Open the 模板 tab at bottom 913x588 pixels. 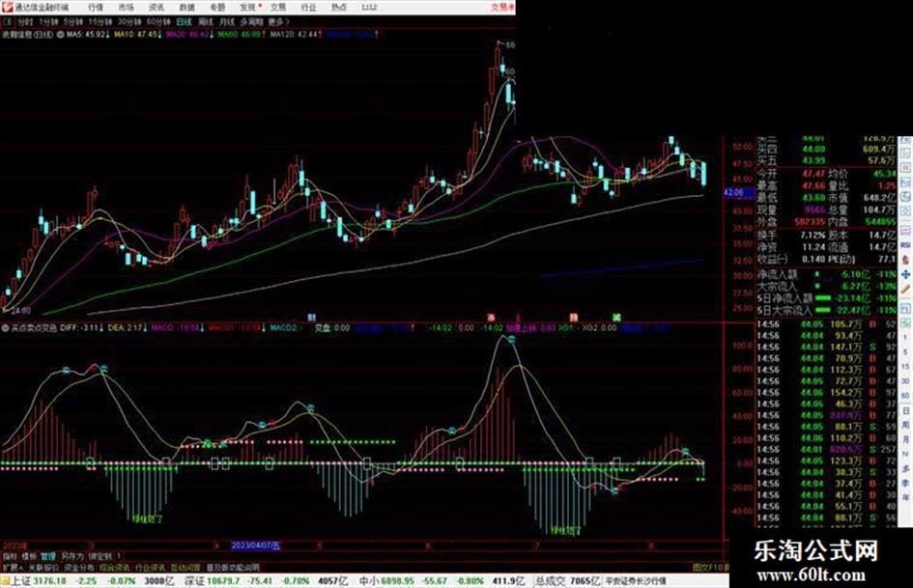click(x=29, y=556)
